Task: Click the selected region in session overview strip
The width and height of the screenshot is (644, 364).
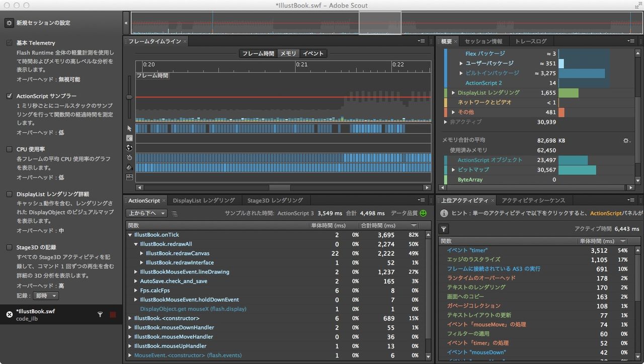Action: point(380,23)
